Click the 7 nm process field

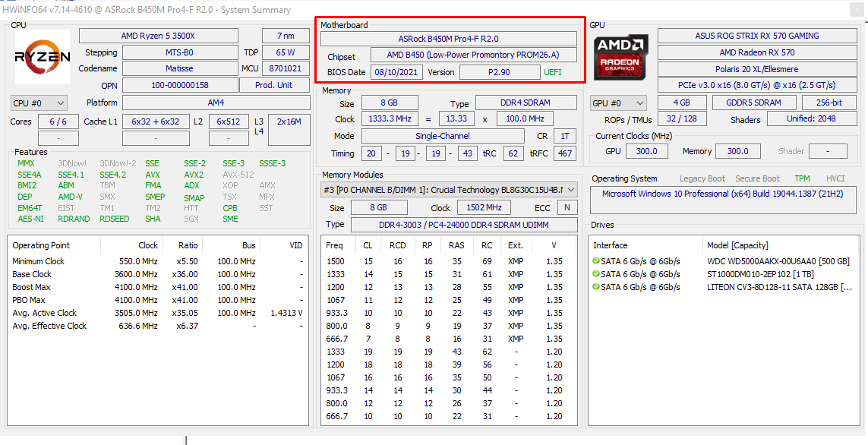point(286,36)
